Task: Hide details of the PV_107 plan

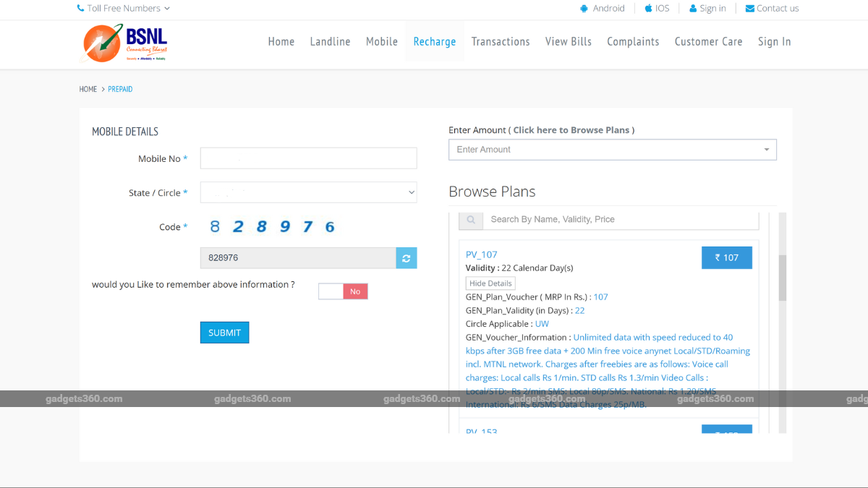Action: (490, 283)
